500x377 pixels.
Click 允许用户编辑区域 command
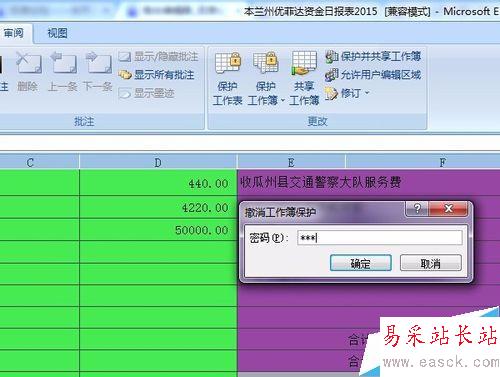point(373,75)
